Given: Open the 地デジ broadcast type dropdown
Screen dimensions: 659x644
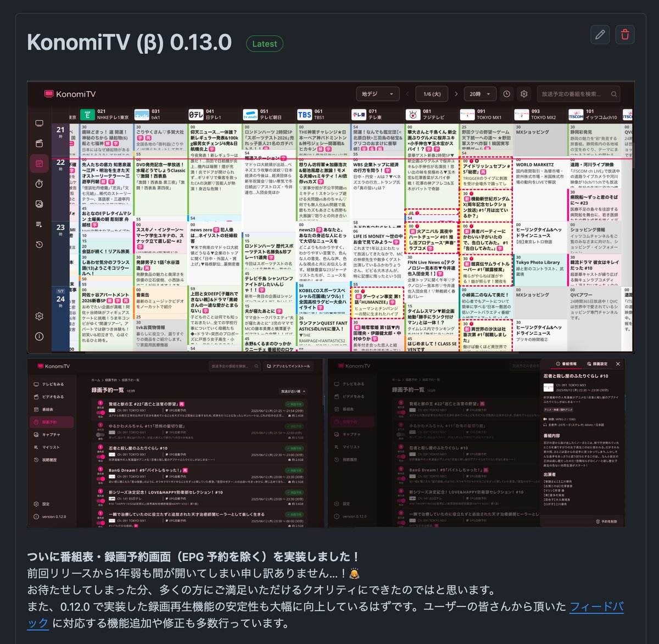Looking at the screenshot, I should point(378,94).
